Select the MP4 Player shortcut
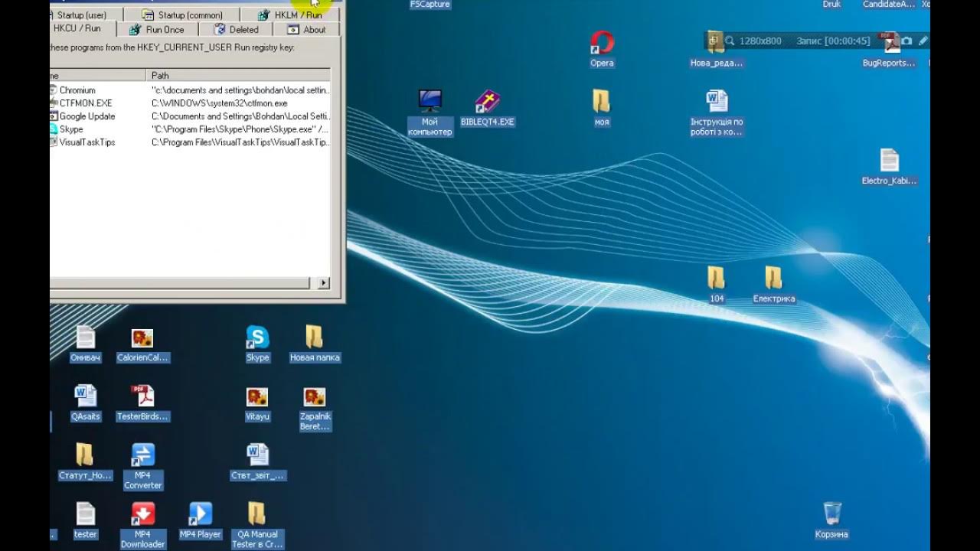Screen dimensions: 980x551 [200, 520]
